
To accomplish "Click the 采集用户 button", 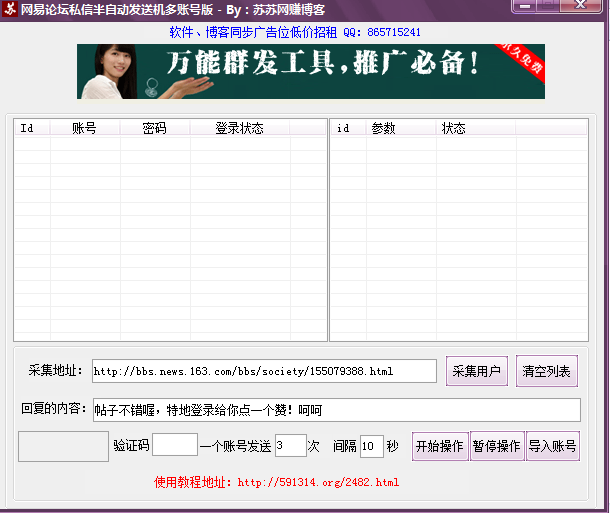I will pos(477,371).
